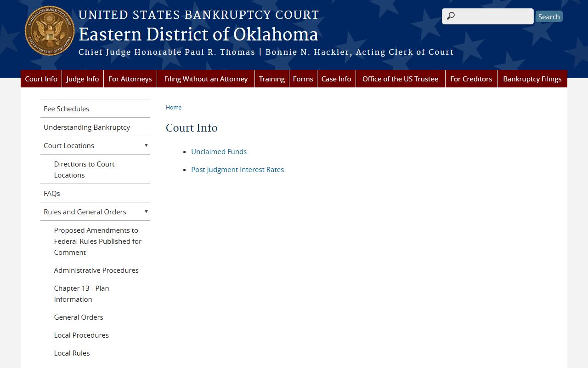Open Proposed Amendments to Federal Rules link
The height and width of the screenshot is (368, 588).
pos(98,241)
